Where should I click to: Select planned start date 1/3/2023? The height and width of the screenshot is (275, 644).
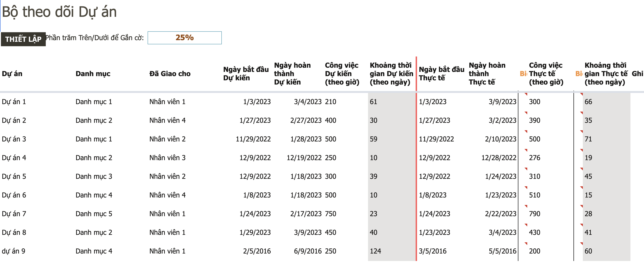point(257,102)
